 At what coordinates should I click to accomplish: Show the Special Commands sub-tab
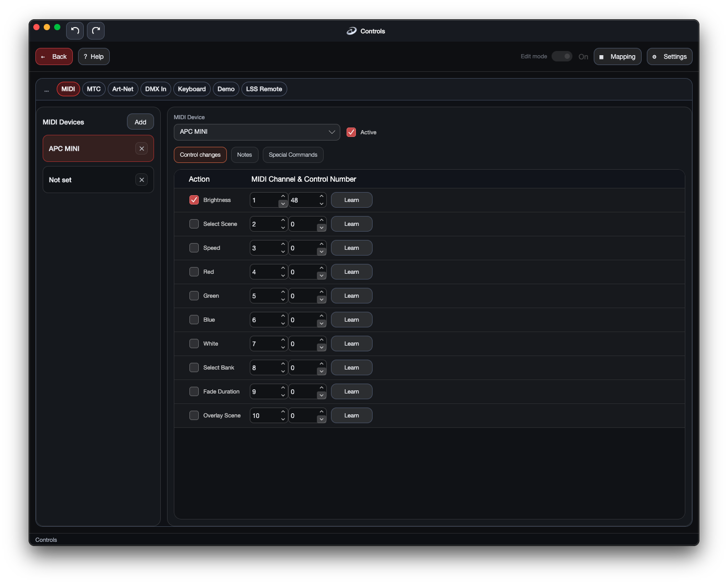293,155
